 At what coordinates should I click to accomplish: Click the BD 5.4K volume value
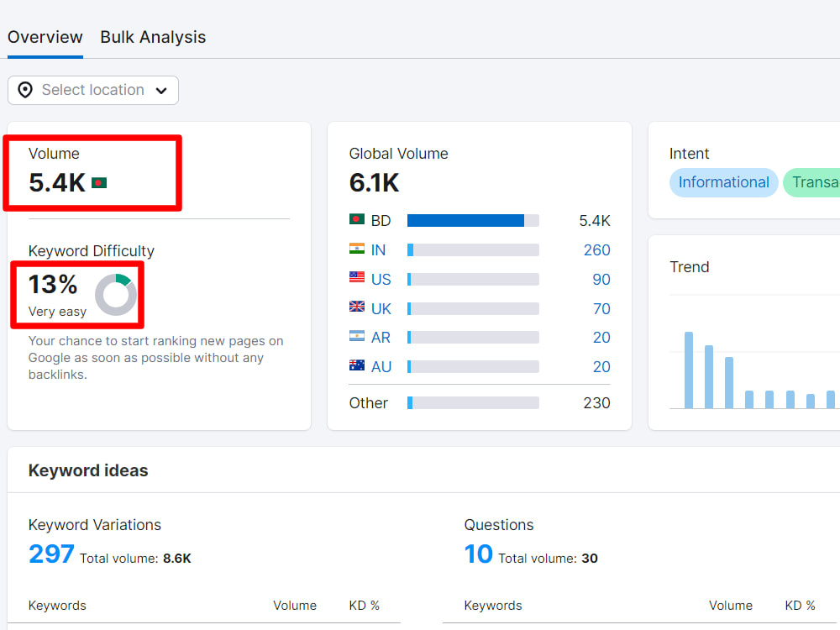point(595,221)
